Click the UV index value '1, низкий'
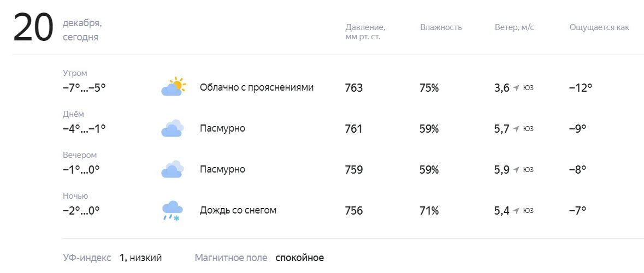The image size is (644, 273). click(140, 258)
